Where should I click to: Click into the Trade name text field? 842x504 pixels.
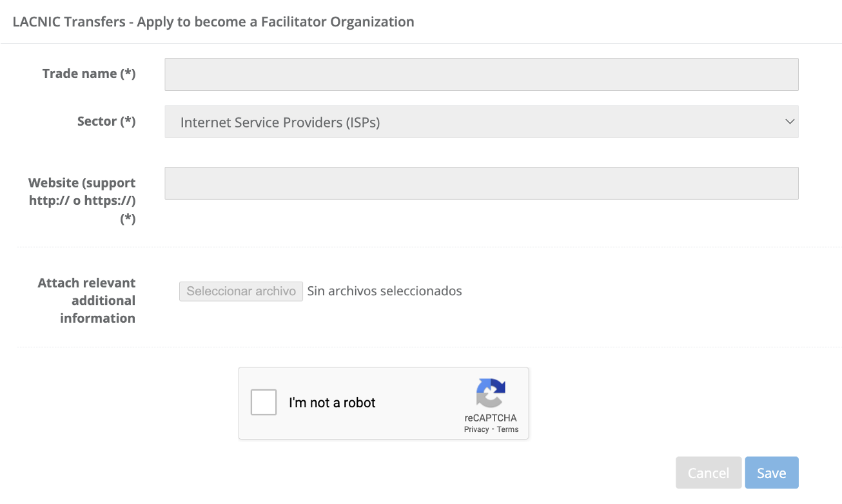[x=481, y=74]
